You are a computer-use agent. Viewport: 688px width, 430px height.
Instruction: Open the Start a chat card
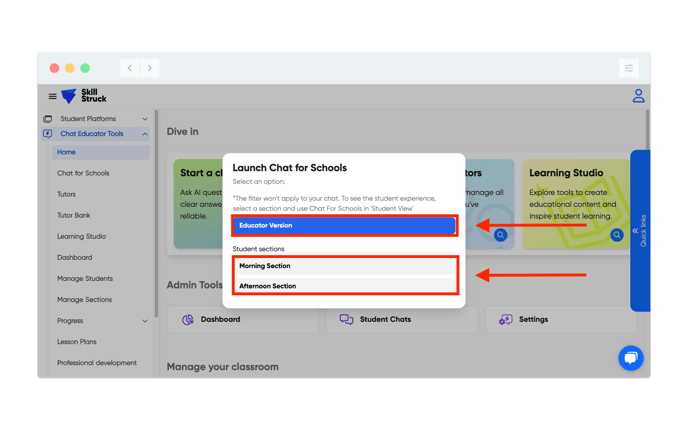[x=198, y=204]
